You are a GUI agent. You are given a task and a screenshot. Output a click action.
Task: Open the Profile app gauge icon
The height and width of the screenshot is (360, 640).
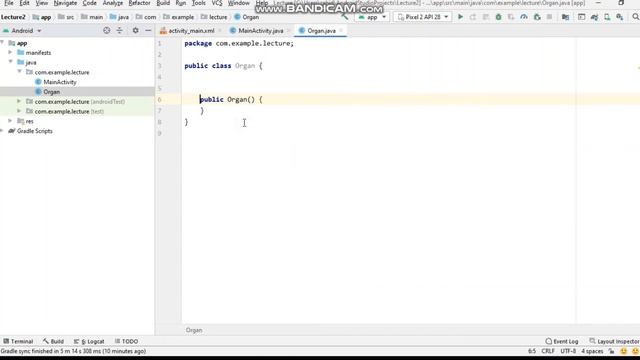(x=524, y=17)
